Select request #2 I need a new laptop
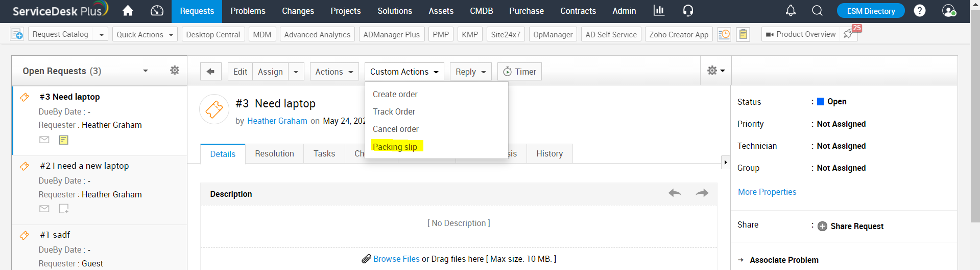 pos(84,166)
